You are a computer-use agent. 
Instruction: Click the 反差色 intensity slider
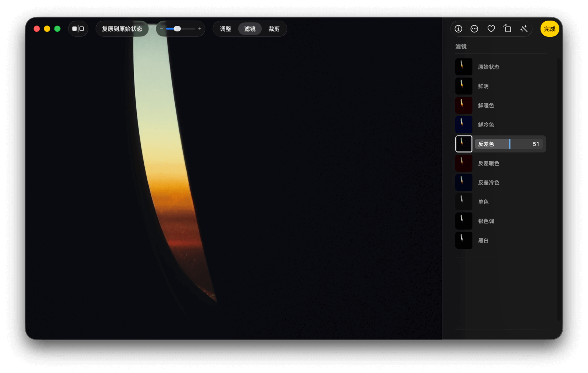(509, 144)
